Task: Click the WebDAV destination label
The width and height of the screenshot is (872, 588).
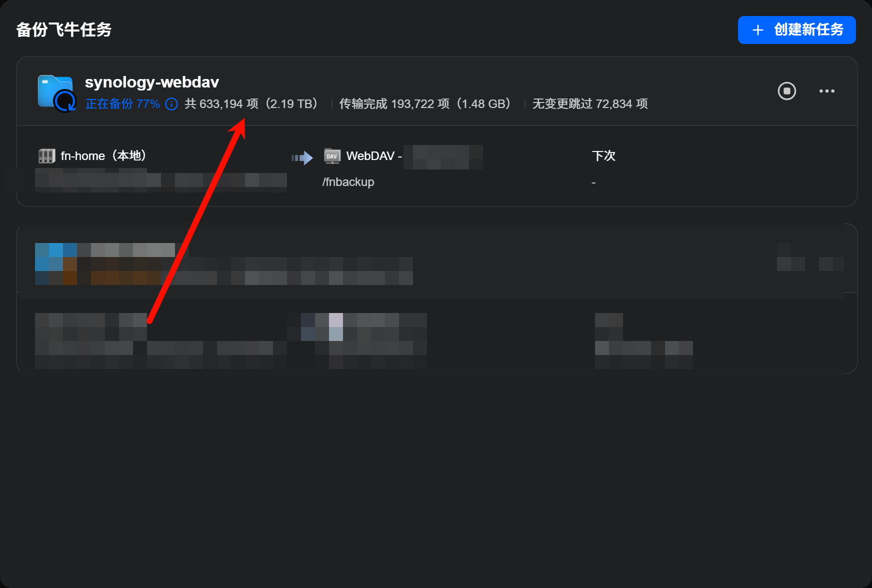Action: click(374, 156)
